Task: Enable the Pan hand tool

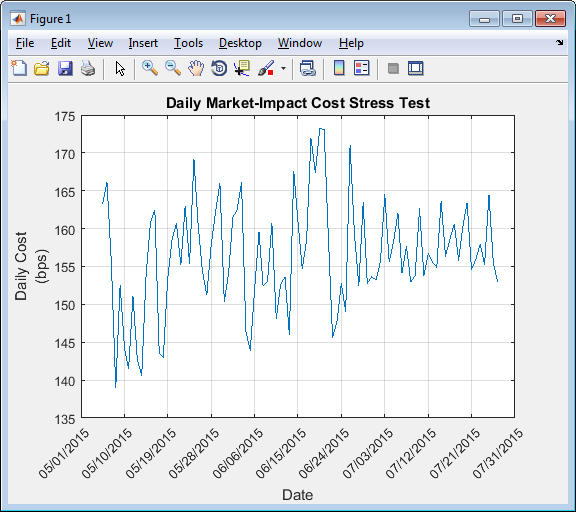Action: [x=196, y=68]
